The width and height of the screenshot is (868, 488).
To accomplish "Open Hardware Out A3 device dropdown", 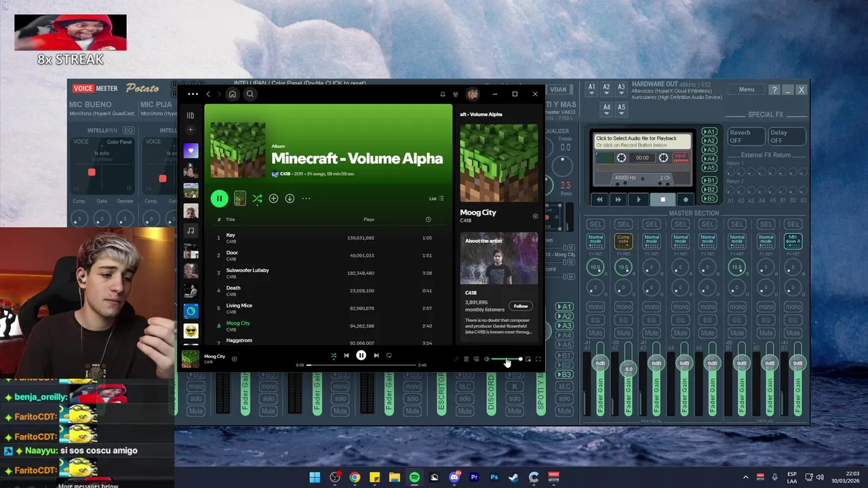I will coord(621,88).
